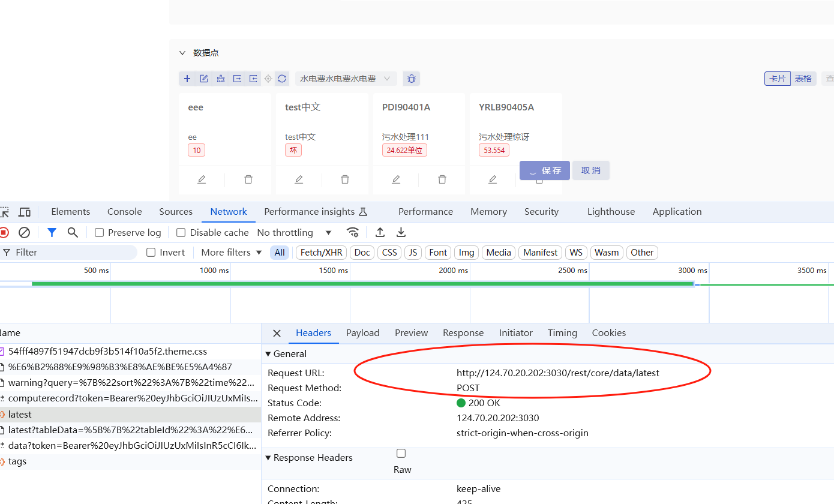Switch to the Lighthouse tab

pyautogui.click(x=611, y=212)
